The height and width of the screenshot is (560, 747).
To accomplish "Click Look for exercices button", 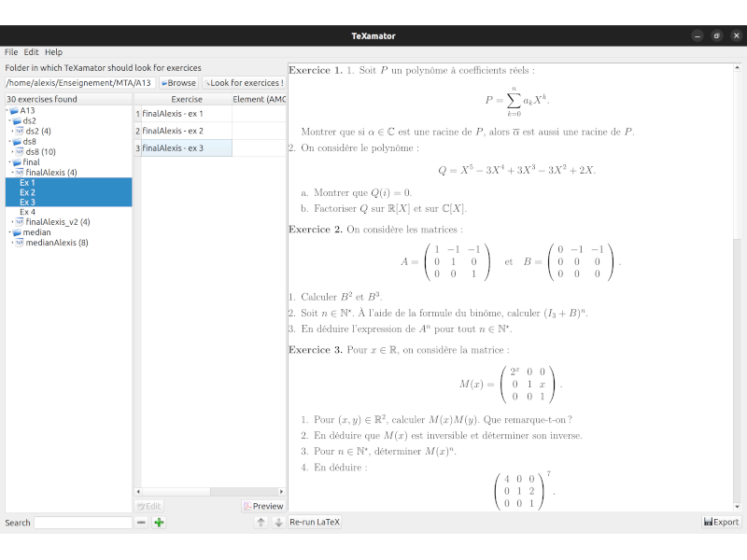I will pyautogui.click(x=244, y=83).
